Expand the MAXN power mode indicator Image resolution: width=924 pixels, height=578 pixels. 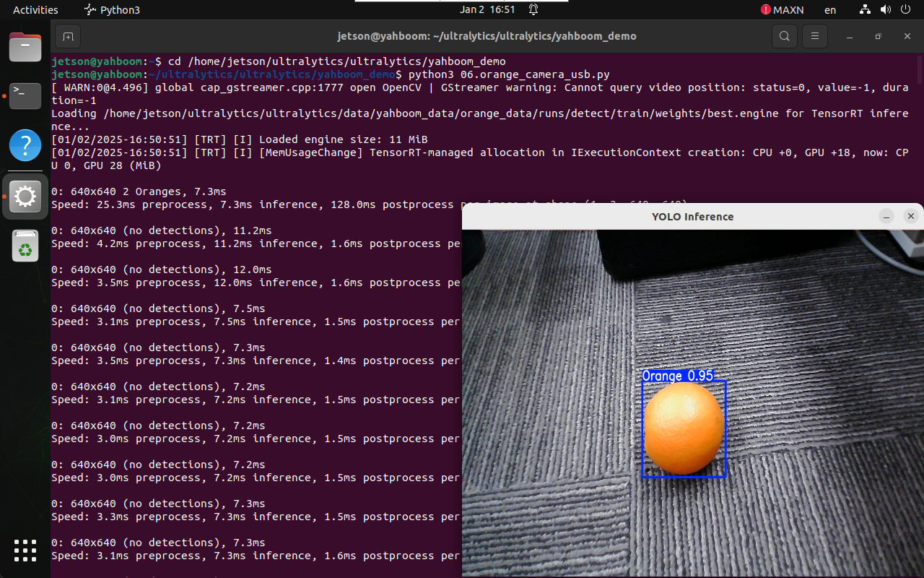click(782, 10)
